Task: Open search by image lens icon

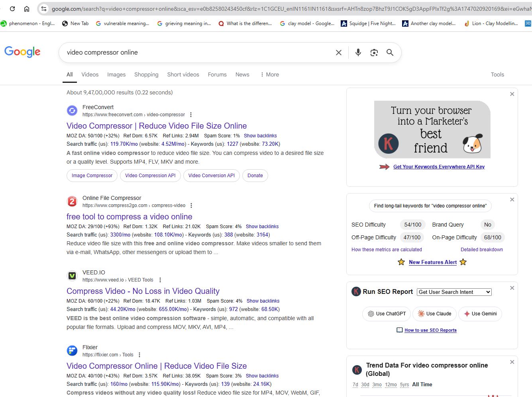Action: coord(374,53)
